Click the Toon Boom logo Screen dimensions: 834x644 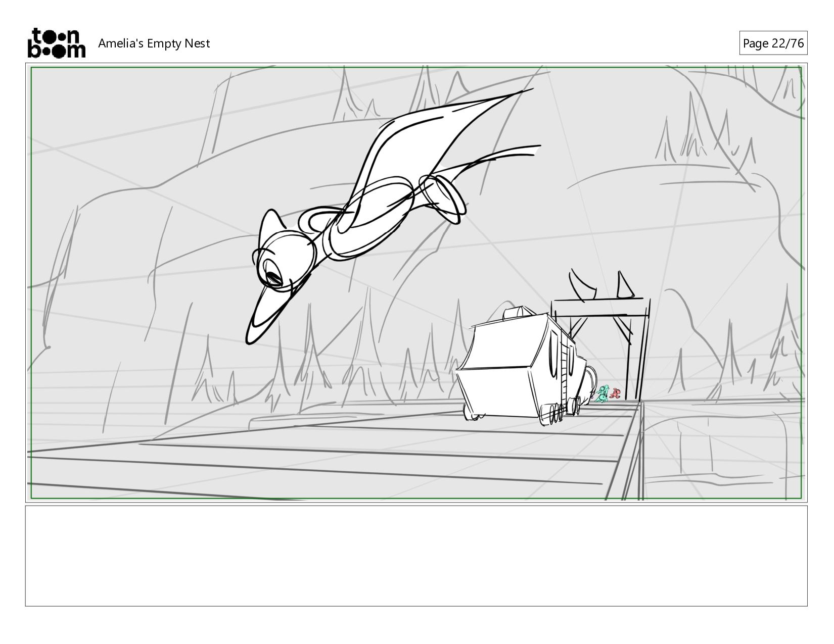tap(56, 43)
